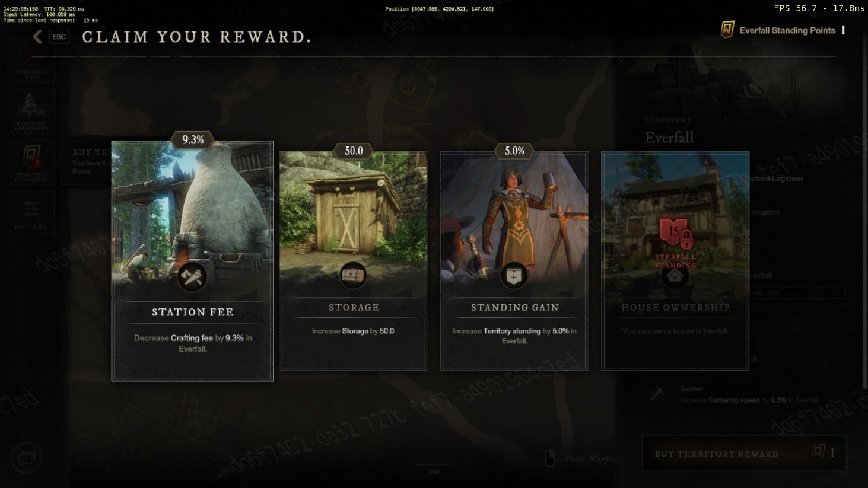Select the Station Fee reward card
This screenshot has width=868, height=488.
(x=192, y=261)
